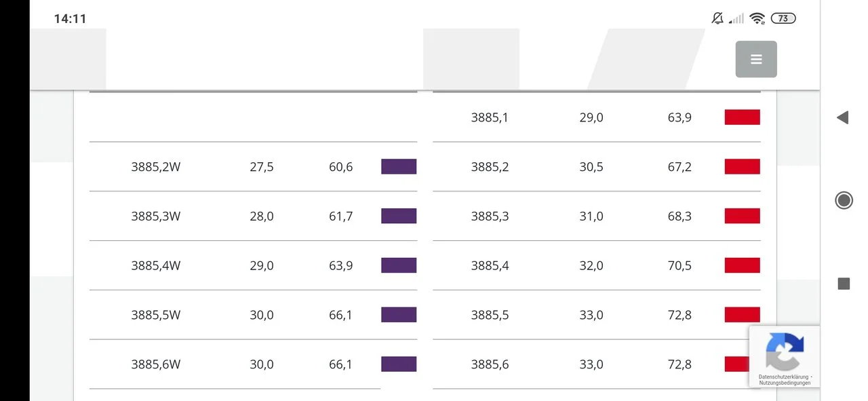Open the hamburger menu button
Image resolution: width=868 pixels, height=401 pixels.
(756, 59)
